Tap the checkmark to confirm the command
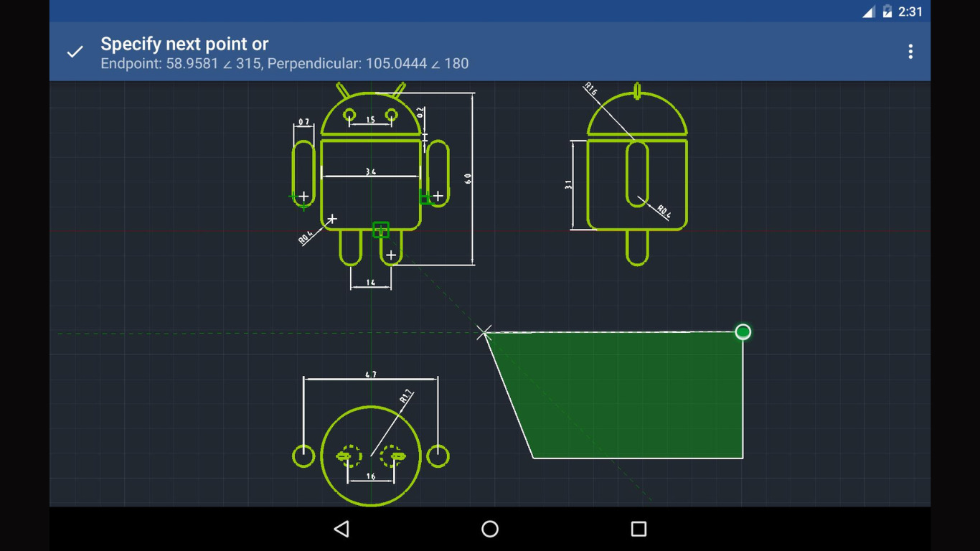 pyautogui.click(x=75, y=52)
